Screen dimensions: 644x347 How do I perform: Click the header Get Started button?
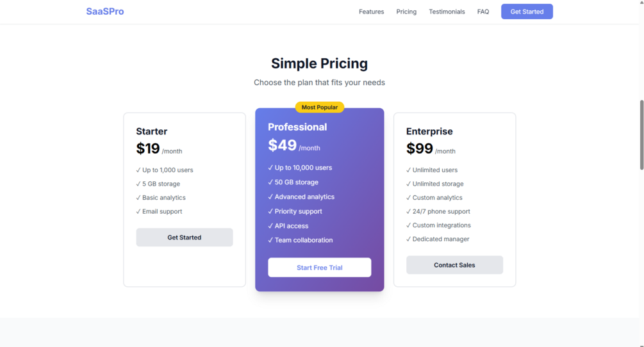527,12
